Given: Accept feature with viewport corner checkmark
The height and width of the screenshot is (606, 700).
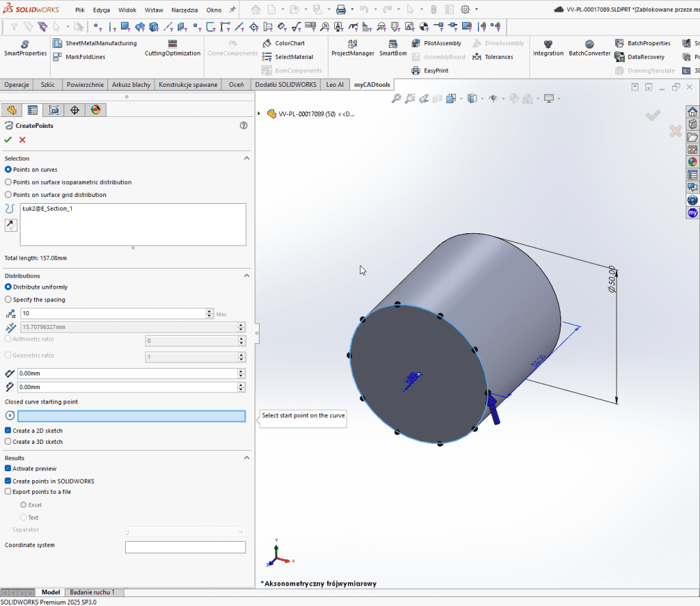Looking at the screenshot, I should pyautogui.click(x=653, y=116).
